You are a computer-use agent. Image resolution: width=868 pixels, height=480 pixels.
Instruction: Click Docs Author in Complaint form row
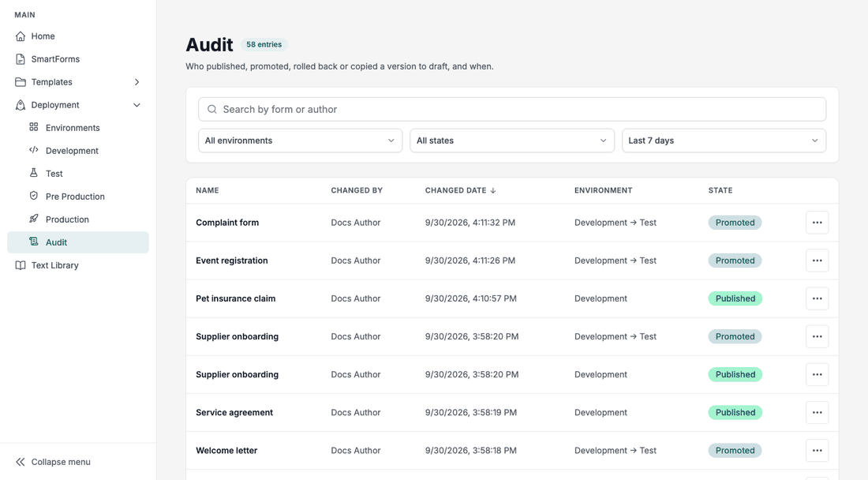pos(355,223)
